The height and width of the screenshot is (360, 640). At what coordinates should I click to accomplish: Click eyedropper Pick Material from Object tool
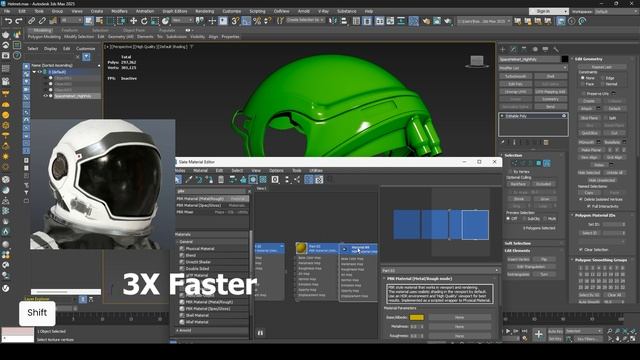point(189,180)
